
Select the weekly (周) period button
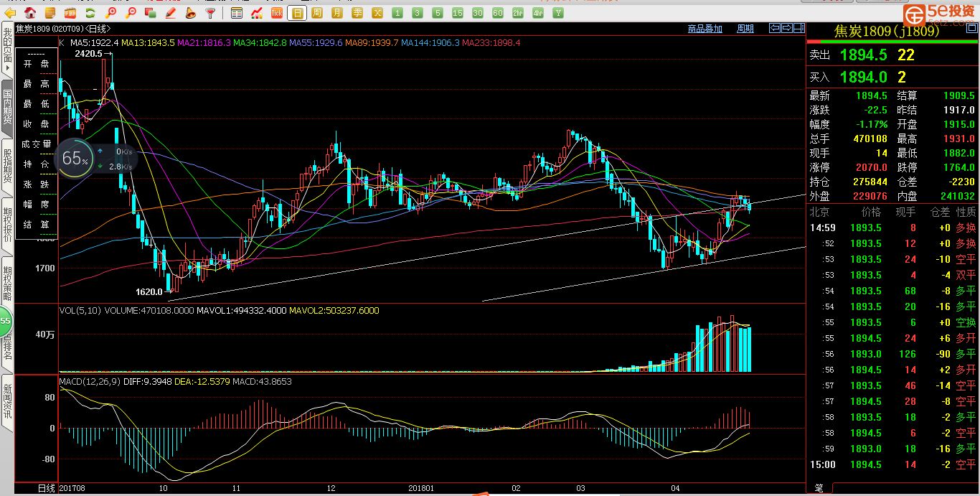point(317,13)
